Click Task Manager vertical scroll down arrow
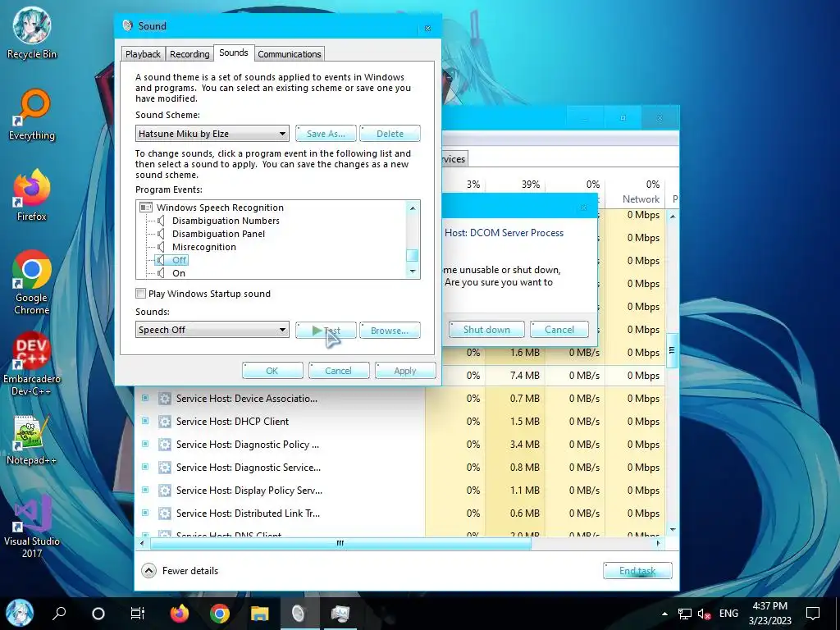The image size is (840, 630). coord(673,529)
